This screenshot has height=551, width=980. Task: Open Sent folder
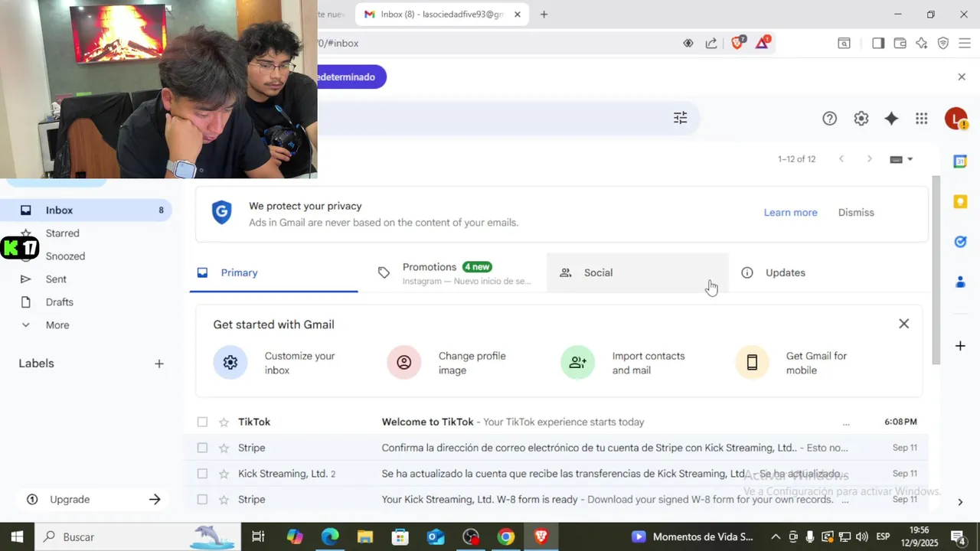[x=56, y=279]
